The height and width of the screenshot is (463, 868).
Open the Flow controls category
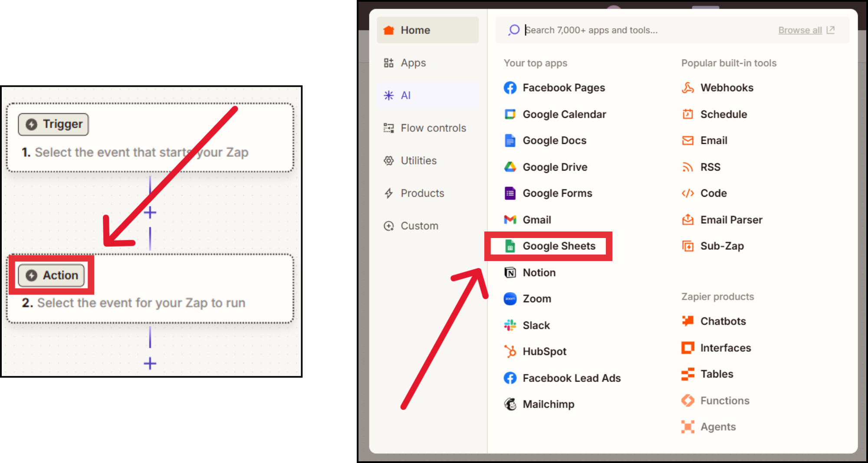coord(427,128)
